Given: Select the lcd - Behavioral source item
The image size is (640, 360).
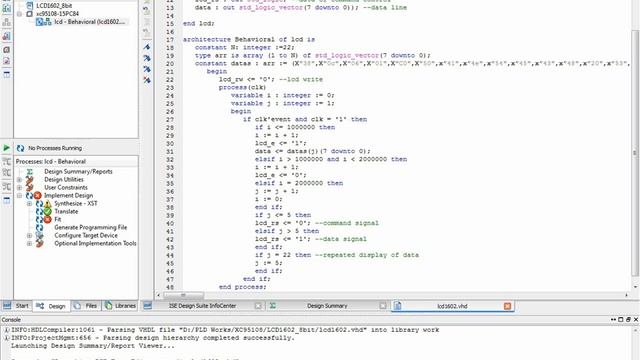Looking at the screenshot, I should pos(89,22).
